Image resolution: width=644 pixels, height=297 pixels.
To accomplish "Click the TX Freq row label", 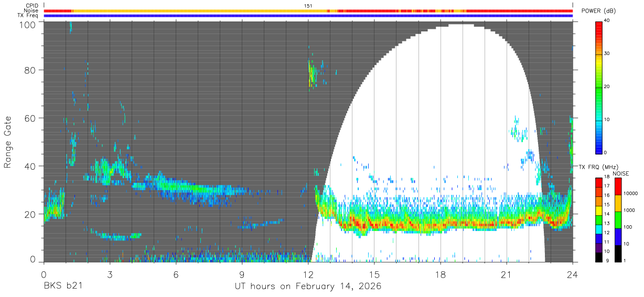I will click(x=28, y=16).
